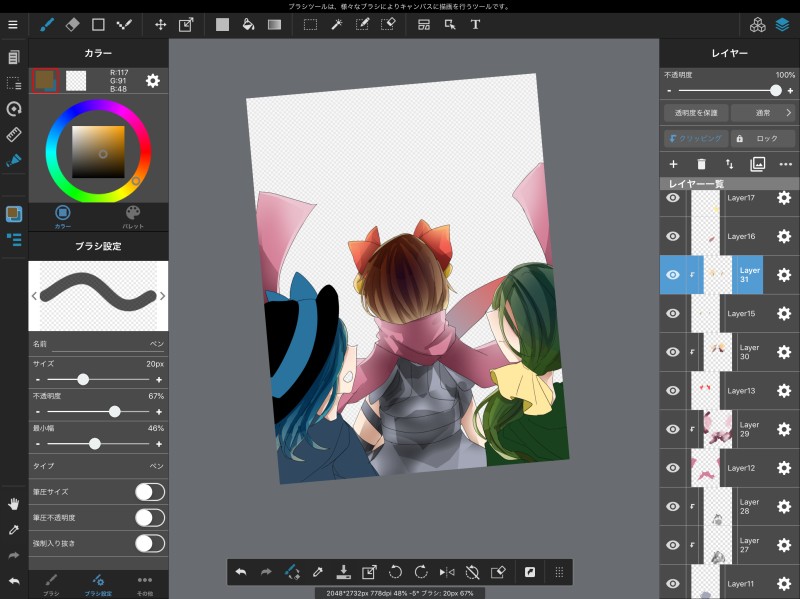
Task: Select the selection eraser tool
Action: pyautogui.click(x=388, y=24)
